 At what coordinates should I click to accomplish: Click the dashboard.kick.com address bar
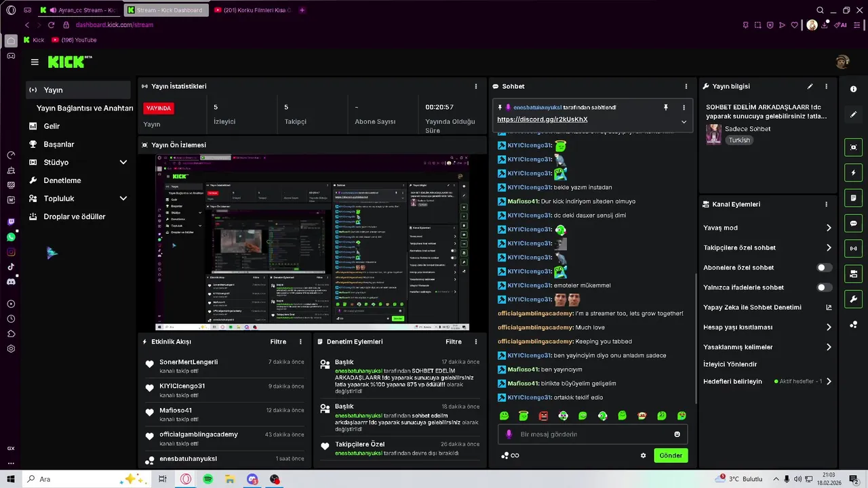click(x=114, y=25)
